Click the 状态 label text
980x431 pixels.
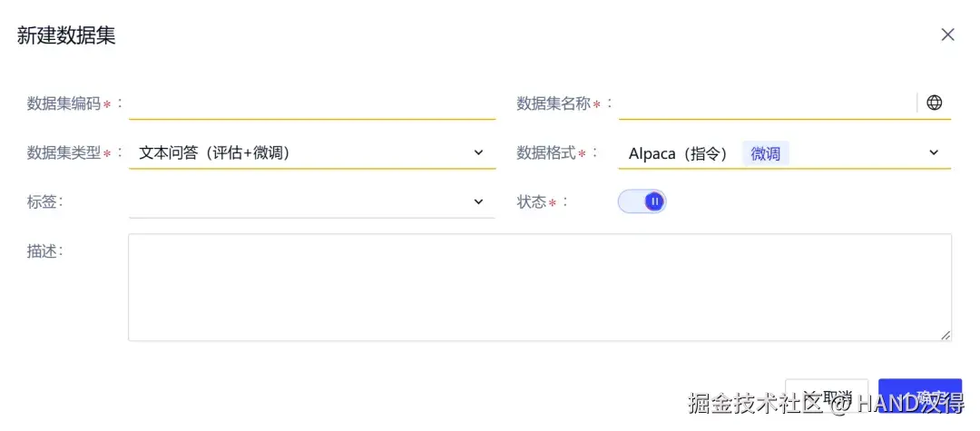tap(531, 202)
